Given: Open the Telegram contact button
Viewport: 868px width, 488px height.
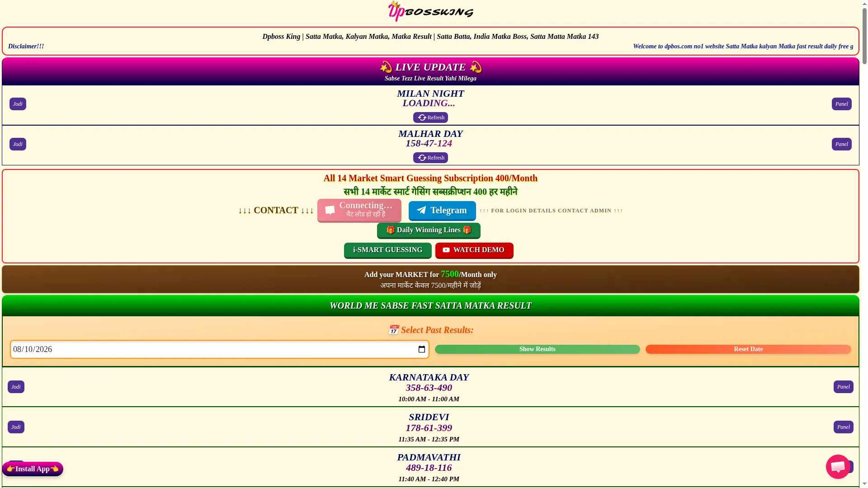Looking at the screenshot, I should pyautogui.click(x=442, y=211).
